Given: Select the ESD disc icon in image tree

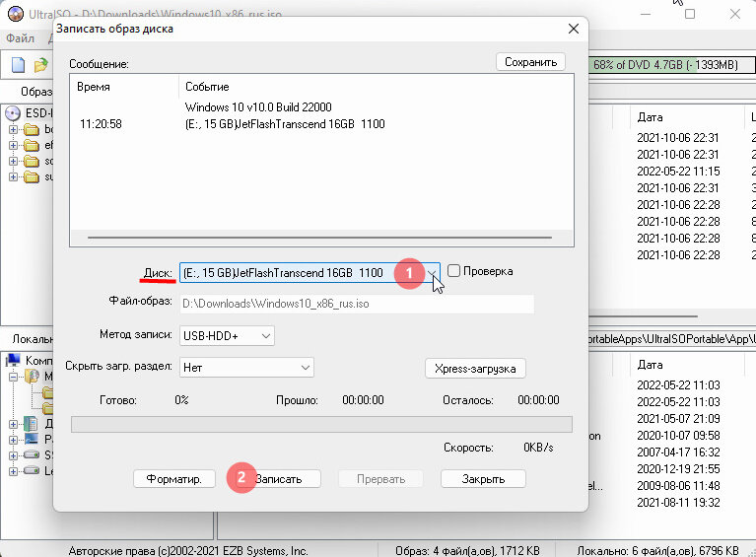Looking at the screenshot, I should (x=13, y=113).
